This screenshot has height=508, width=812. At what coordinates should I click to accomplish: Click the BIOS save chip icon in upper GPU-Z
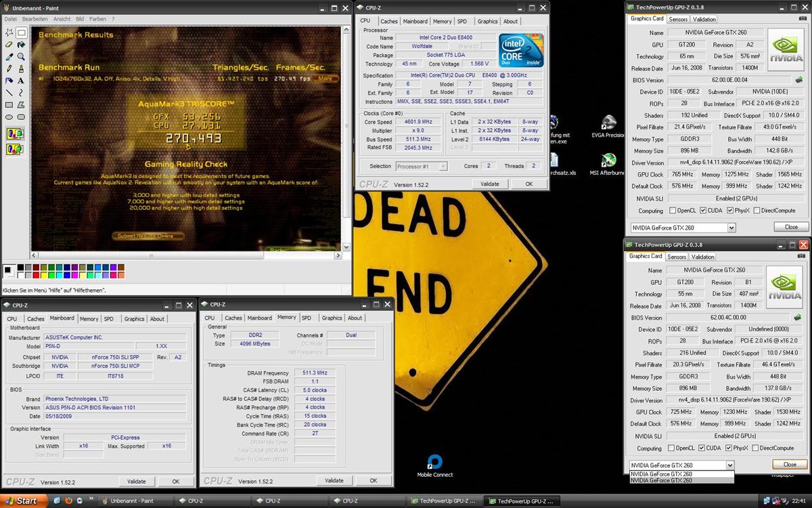click(x=798, y=80)
